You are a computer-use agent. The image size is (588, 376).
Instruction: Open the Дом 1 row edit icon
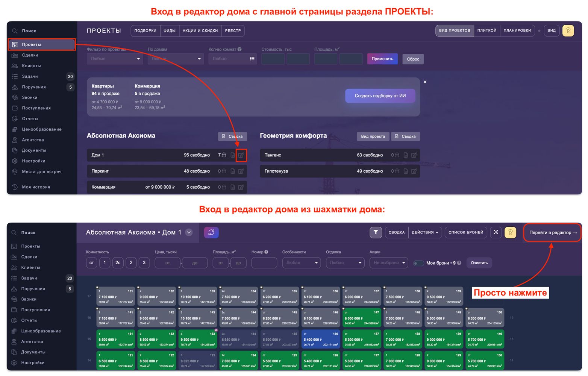pyautogui.click(x=241, y=155)
